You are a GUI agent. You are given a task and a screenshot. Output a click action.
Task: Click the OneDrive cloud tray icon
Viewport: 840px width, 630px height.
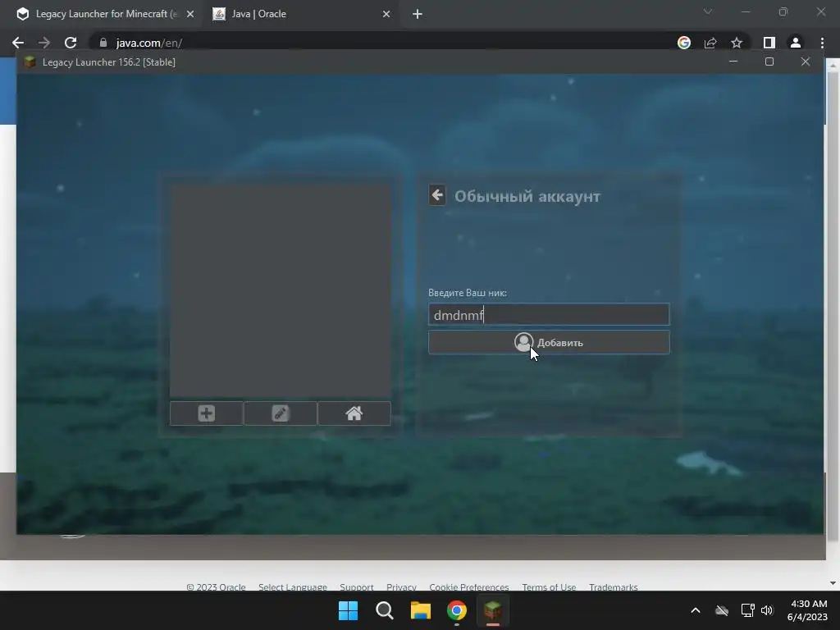[x=722, y=610]
